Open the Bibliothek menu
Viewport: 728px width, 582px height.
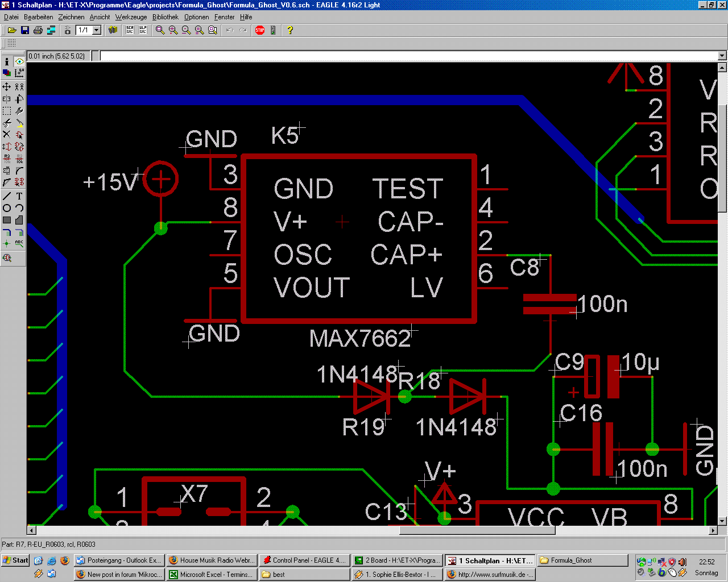click(x=166, y=17)
